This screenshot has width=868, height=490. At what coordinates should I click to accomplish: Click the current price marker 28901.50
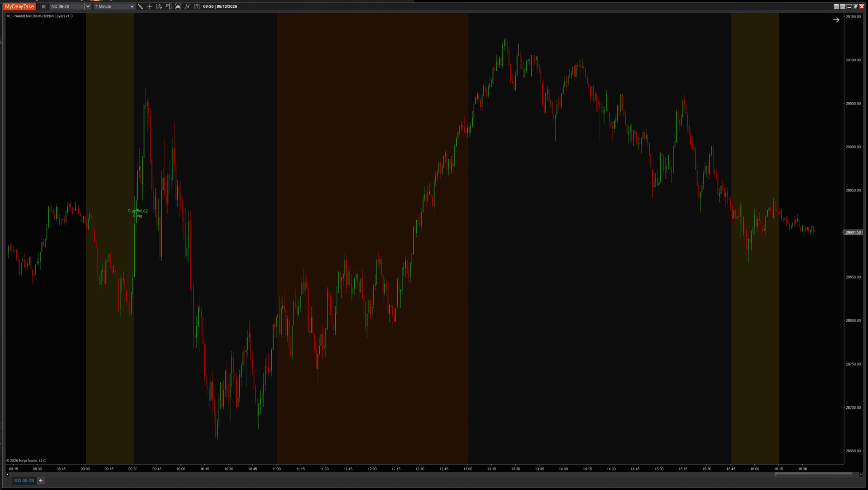853,232
